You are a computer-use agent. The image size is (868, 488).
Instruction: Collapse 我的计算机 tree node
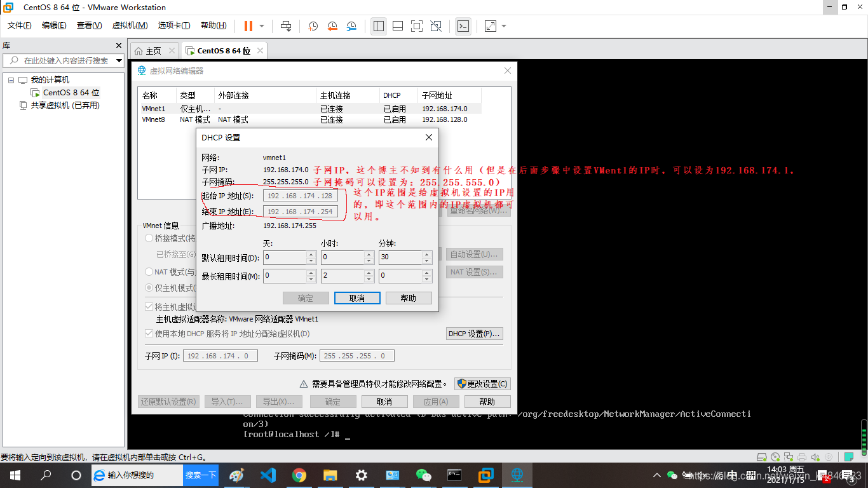click(11, 80)
